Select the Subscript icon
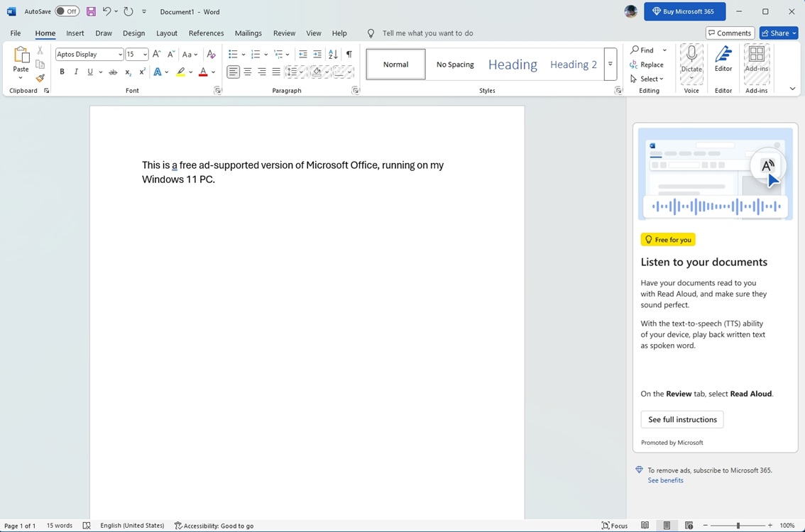This screenshot has height=532, width=805. point(128,72)
